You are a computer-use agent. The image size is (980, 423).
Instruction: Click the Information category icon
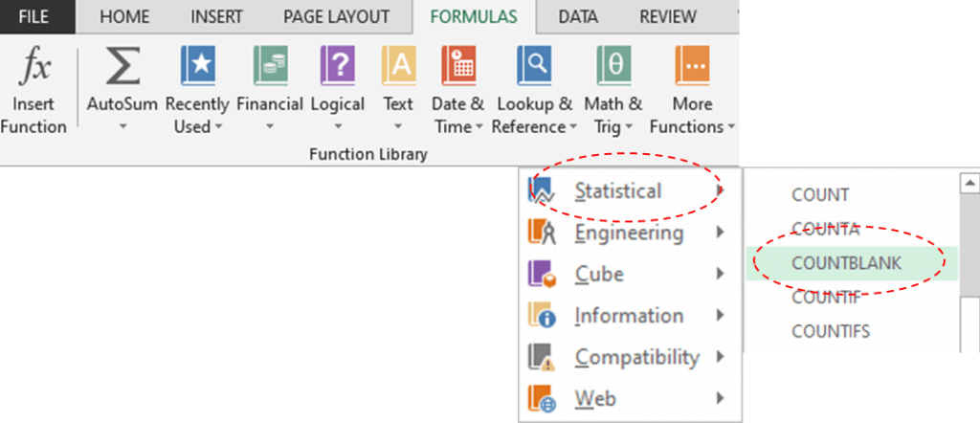tap(542, 315)
